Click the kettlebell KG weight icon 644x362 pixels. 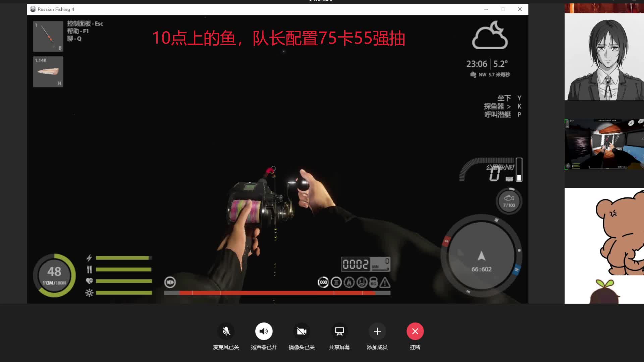(x=373, y=283)
